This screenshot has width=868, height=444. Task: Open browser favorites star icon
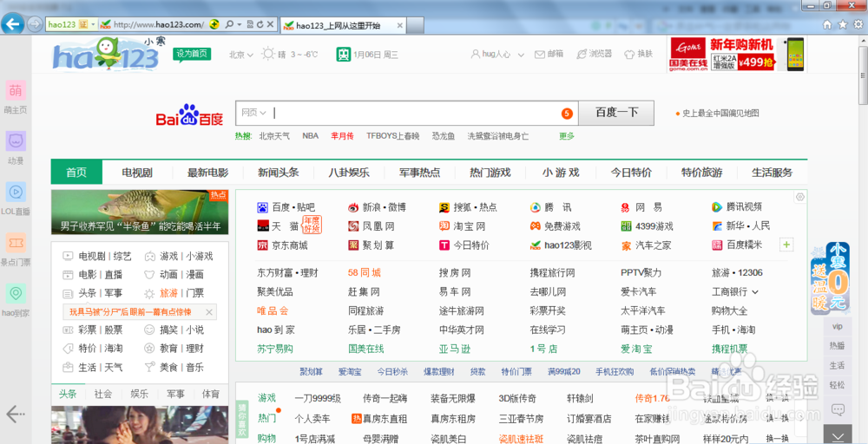843,24
